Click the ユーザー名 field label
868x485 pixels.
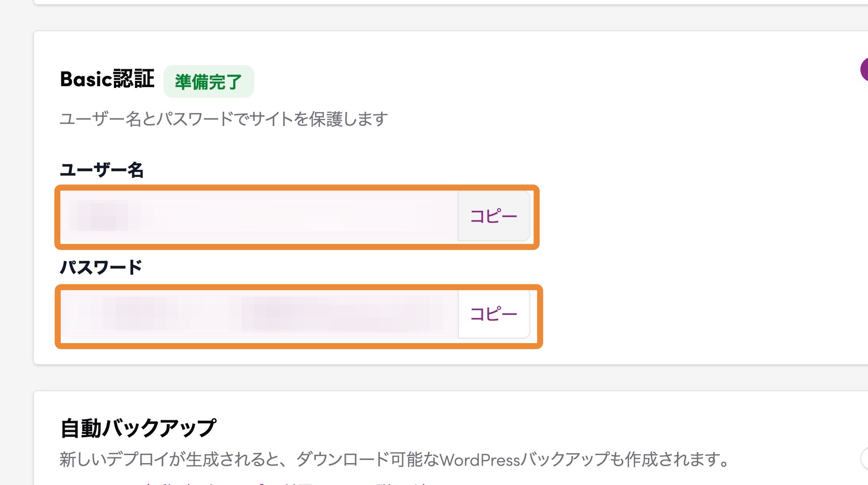point(102,170)
